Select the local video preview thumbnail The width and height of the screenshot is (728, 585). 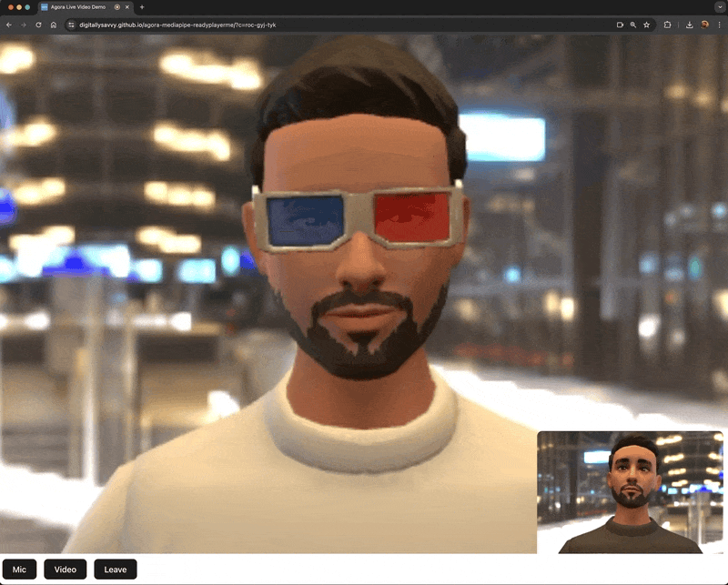[633, 489]
